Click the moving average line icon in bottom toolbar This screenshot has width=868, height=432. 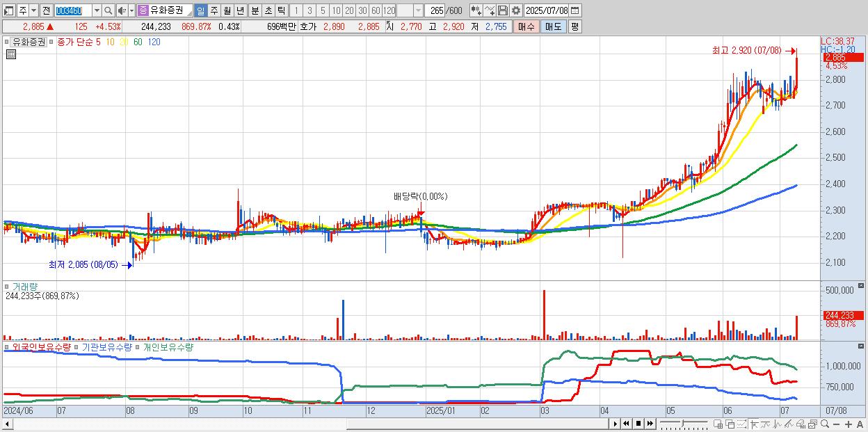coord(766,424)
